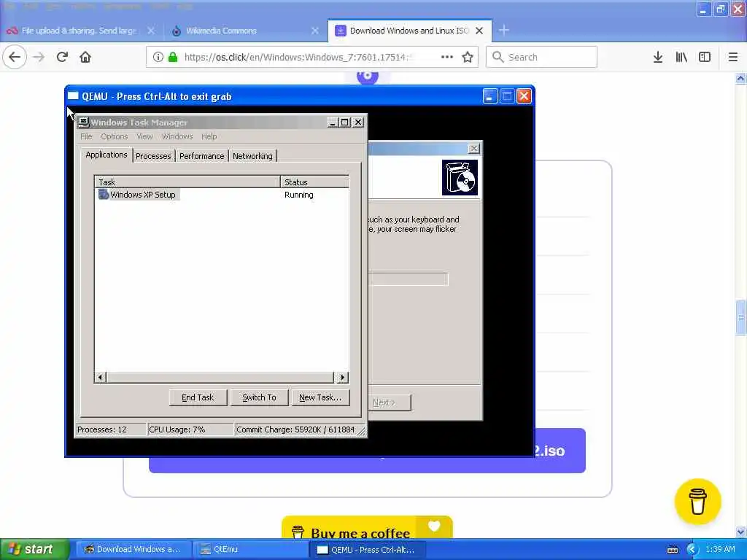Screen dimensions: 747x560
Task: Open a new Firefox tab with plus
Action: coord(503,31)
